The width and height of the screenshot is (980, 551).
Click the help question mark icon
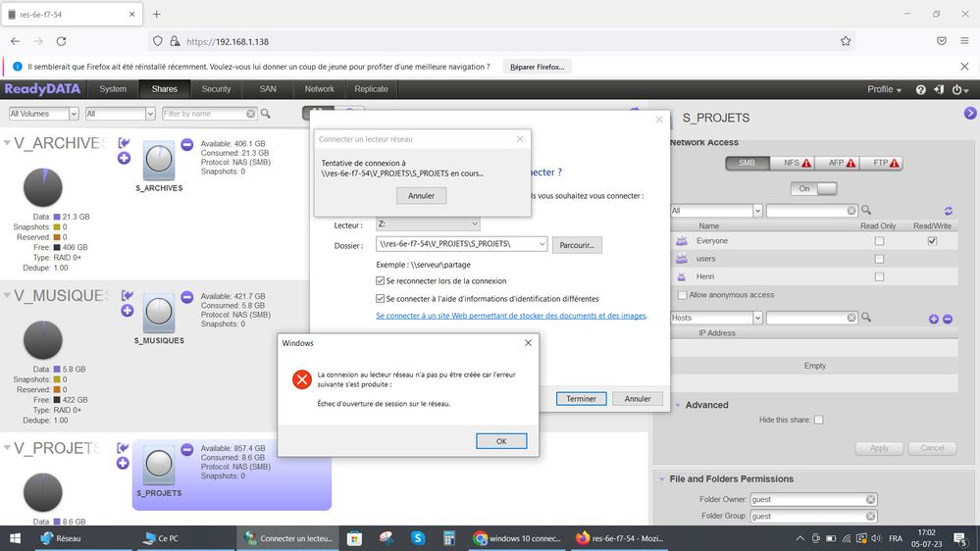pyautogui.click(x=921, y=89)
